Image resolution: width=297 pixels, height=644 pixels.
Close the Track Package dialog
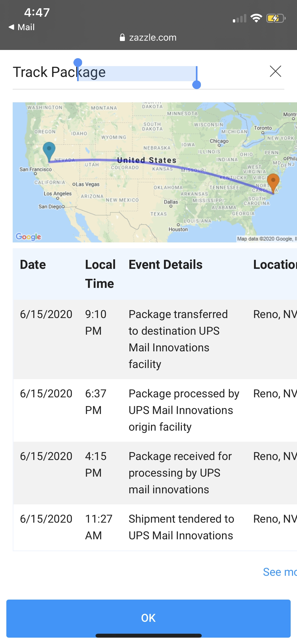pos(275,71)
